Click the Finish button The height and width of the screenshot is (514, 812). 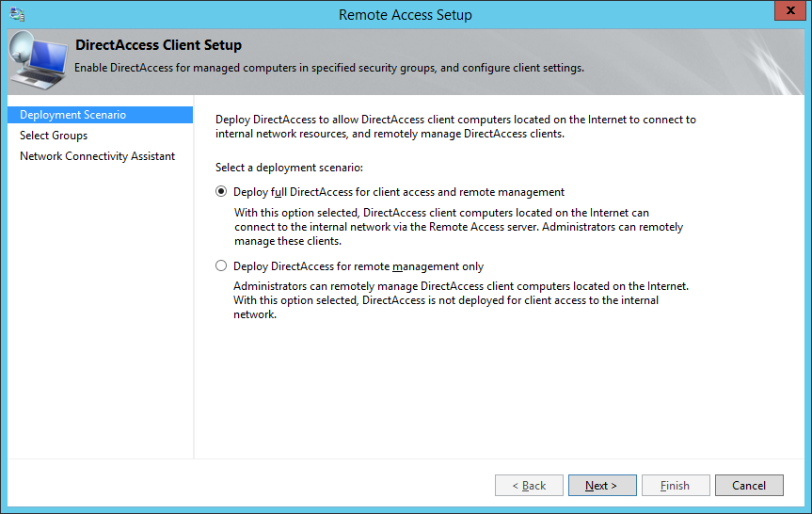(x=676, y=486)
